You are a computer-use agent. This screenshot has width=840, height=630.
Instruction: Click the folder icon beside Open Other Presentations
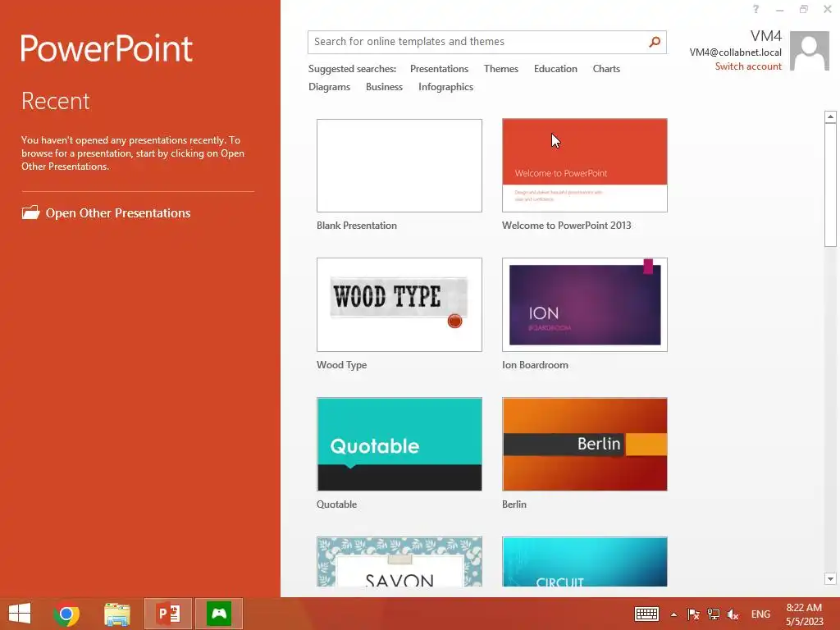(30, 212)
